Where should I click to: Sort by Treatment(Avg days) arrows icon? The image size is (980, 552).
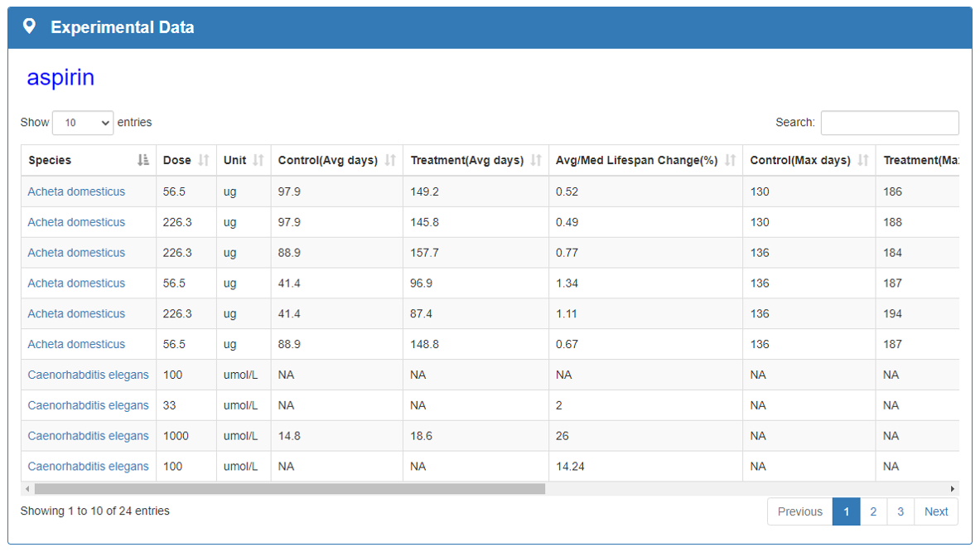click(x=536, y=160)
